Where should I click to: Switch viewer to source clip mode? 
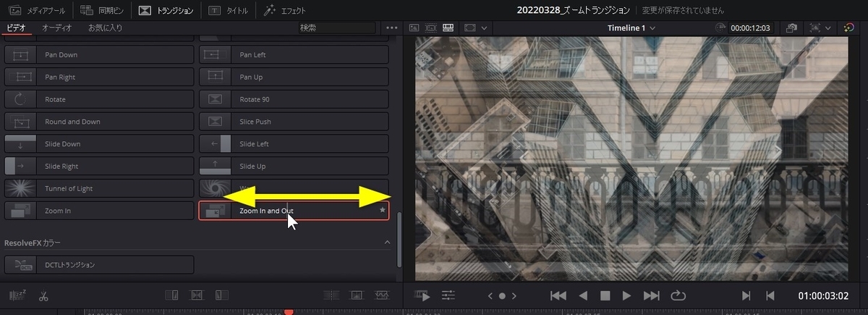tap(414, 28)
